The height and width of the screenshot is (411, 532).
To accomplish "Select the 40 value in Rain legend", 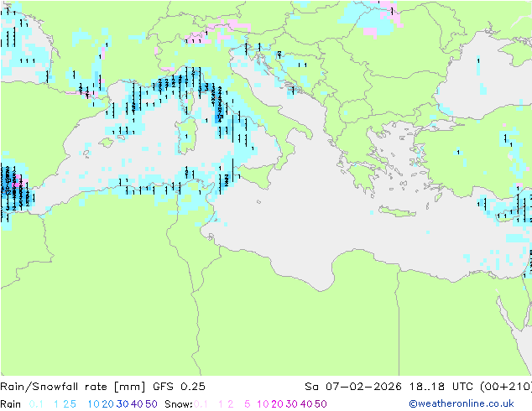I will point(137,404).
